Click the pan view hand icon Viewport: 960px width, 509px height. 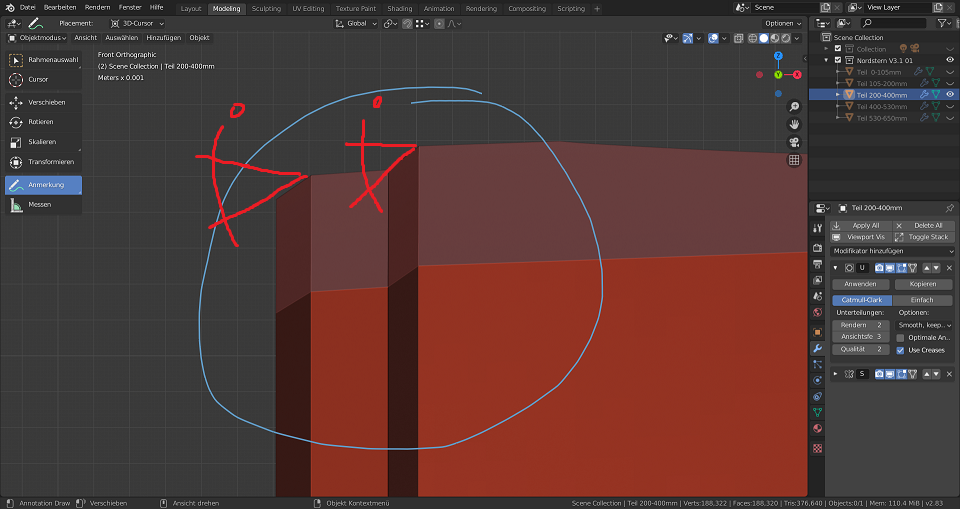794,124
